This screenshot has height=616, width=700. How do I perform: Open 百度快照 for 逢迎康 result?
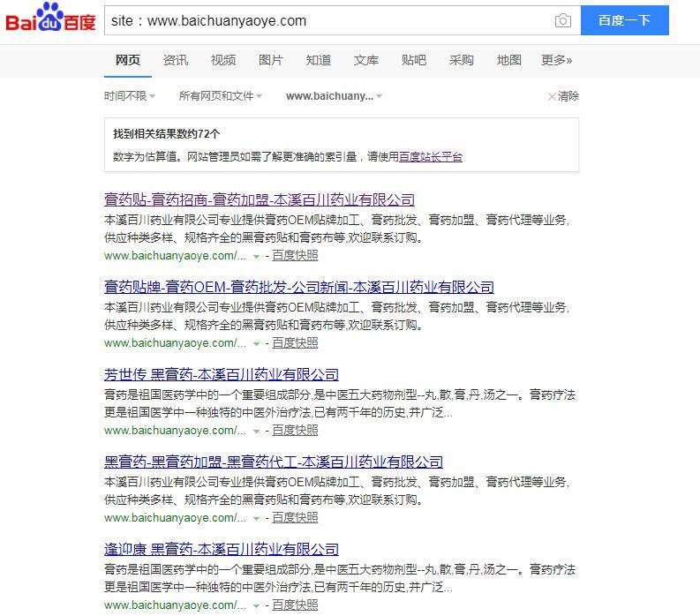(x=295, y=605)
